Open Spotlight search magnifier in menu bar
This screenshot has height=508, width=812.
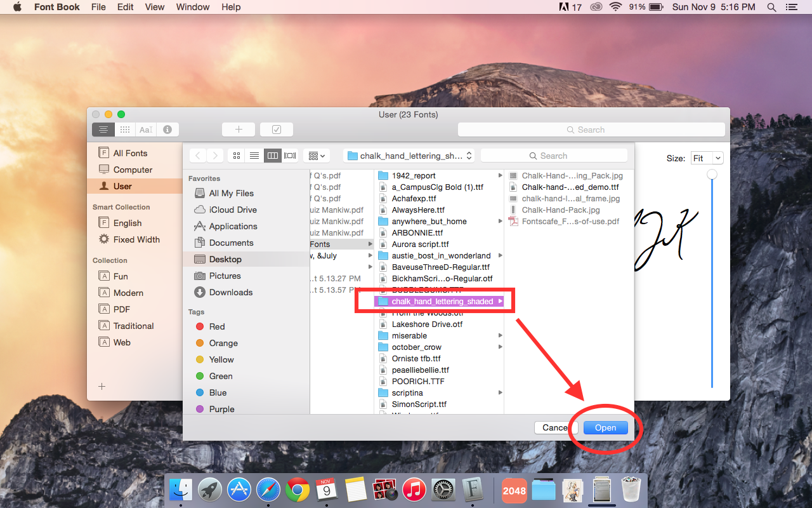tap(771, 7)
